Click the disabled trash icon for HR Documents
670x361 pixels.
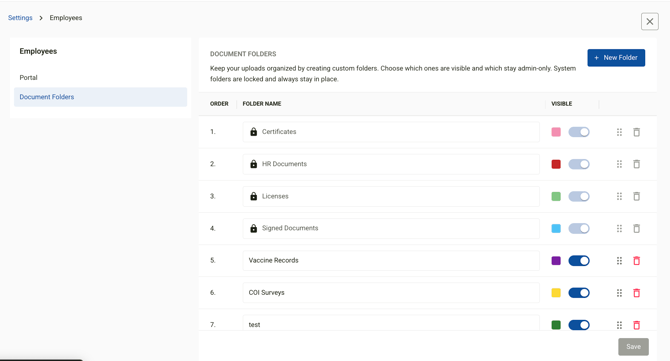(x=636, y=164)
